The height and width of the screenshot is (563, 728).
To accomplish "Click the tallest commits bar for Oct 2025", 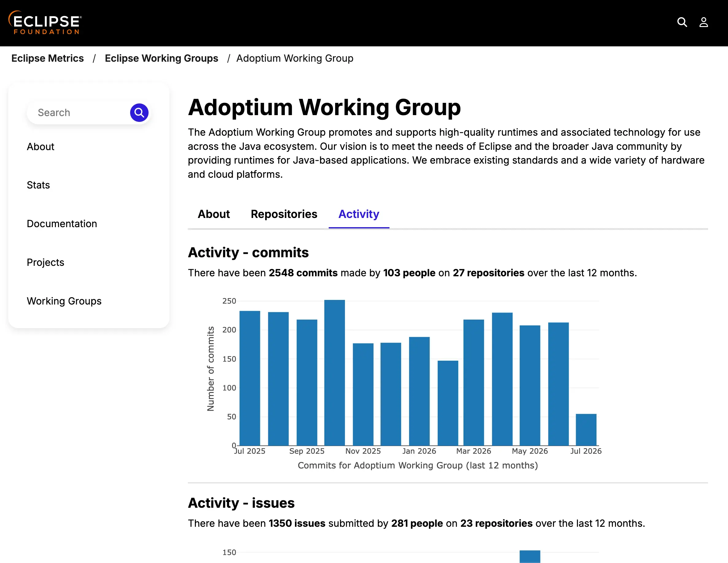I will pyautogui.click(x=334, y=373).
